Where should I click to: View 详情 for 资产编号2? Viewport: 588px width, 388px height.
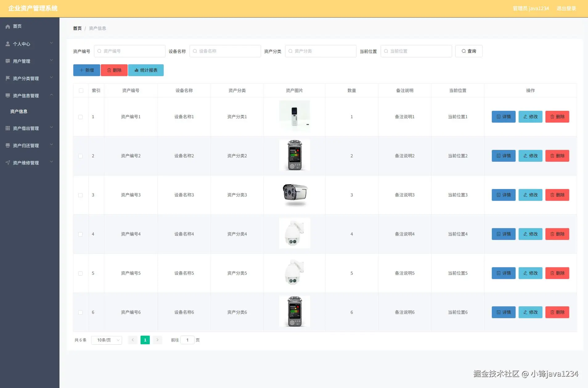pos(504,156)
